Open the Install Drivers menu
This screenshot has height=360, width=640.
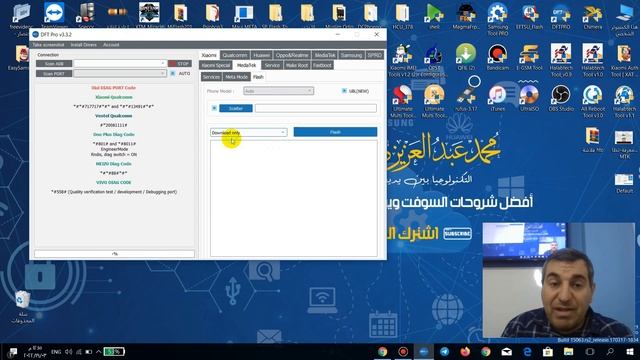84,44
